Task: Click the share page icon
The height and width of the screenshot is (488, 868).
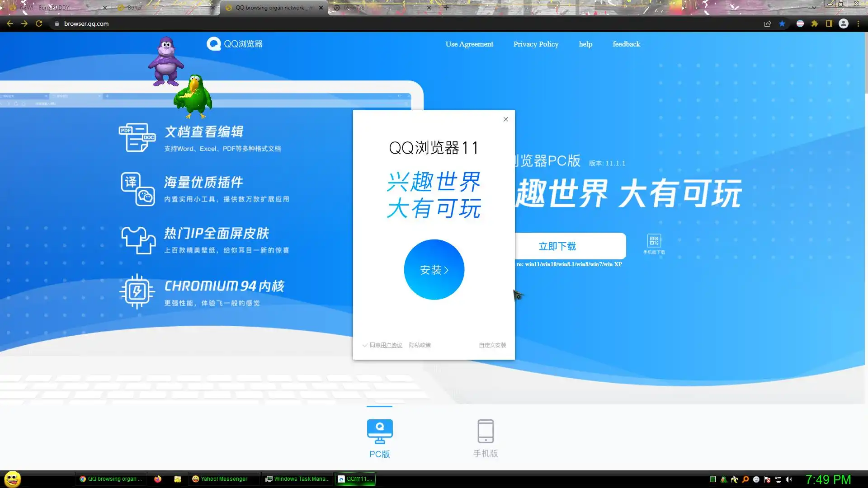Action: coord(768,24)
